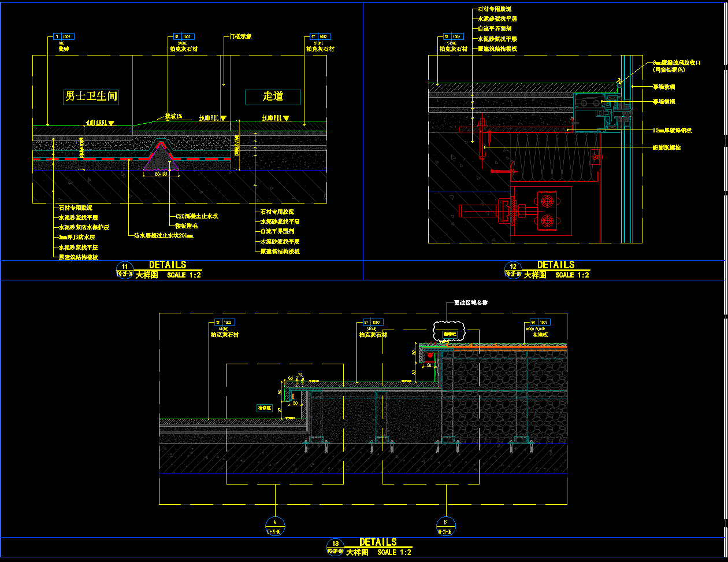
Task: Select the 更改区域名称 revision note
Action: [x=470, y=302]
